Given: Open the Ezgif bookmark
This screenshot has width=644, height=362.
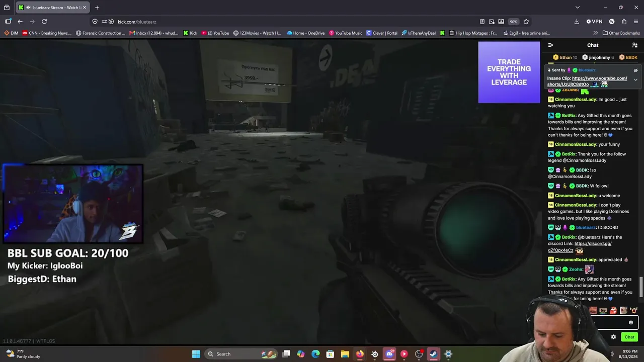Looking at the screenshot, I should pyautogui.click(x=527, y=33).
